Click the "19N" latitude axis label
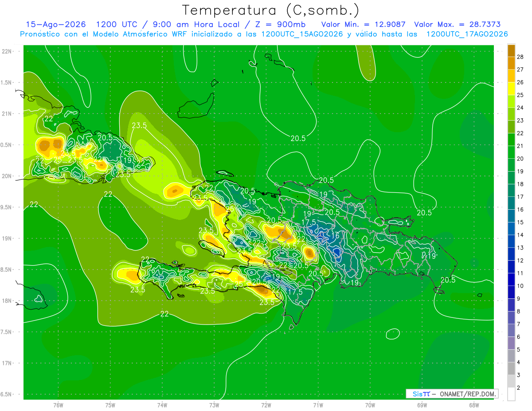This screenshot has width=532, height=411. [x=7, y=238]
